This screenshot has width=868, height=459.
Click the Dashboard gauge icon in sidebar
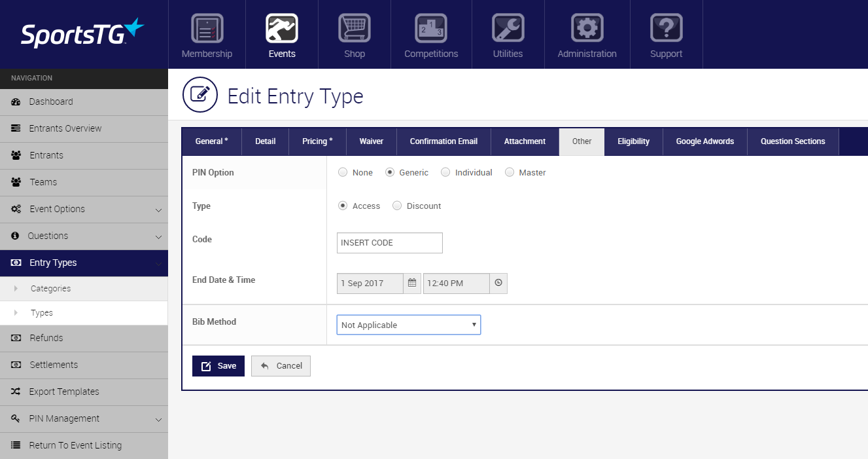(16, 102)
